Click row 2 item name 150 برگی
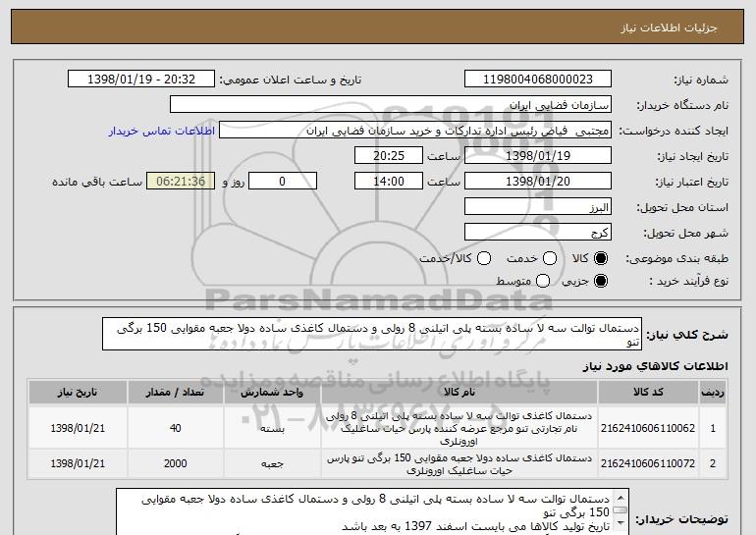 pyautogui.click(x=459, y=464)
